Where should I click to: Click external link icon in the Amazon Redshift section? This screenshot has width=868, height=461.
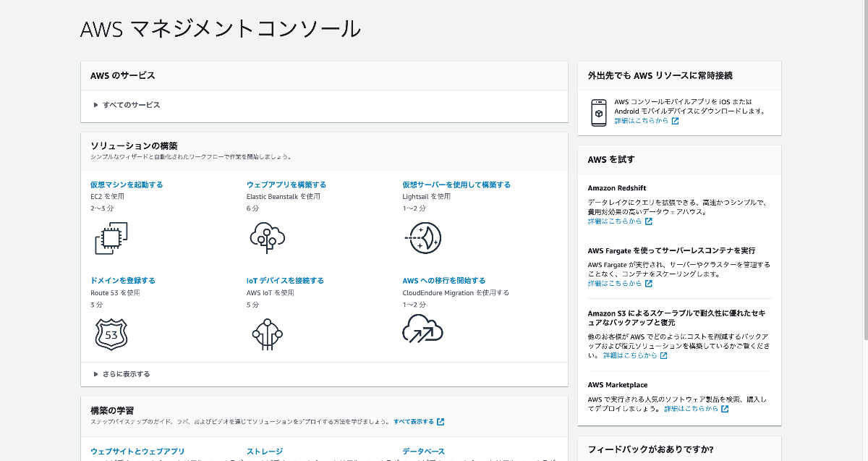(649, 221)
